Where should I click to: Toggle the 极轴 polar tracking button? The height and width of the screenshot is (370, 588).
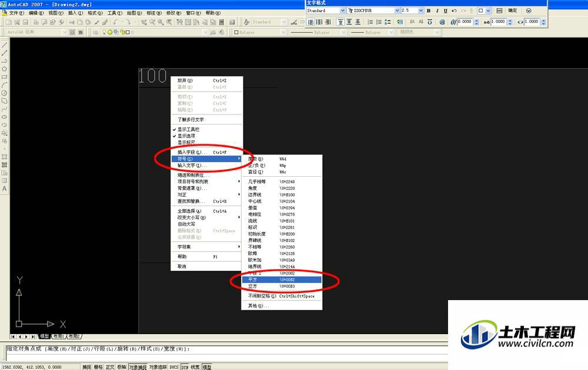point(122,367)
